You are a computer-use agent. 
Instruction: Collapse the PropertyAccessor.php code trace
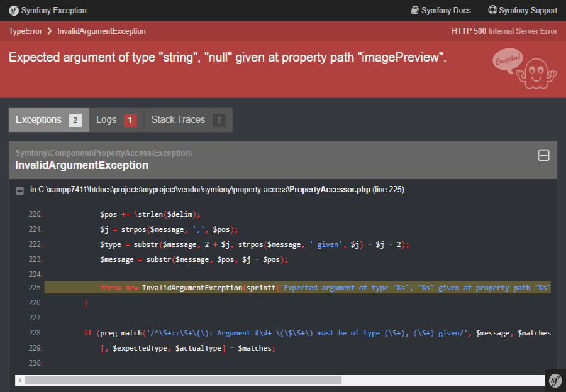point(20,190)
